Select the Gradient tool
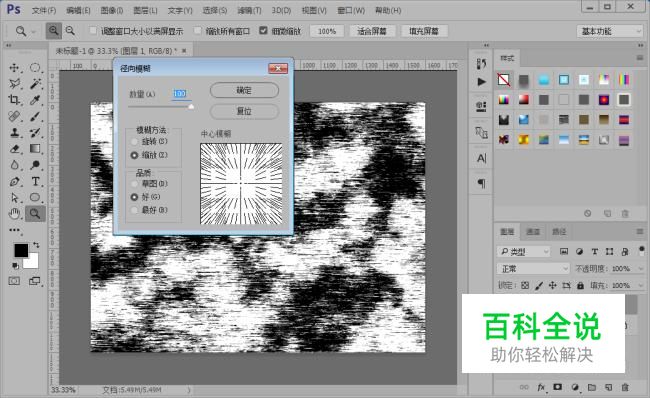Image resolution: width=650 pixels, height=398 pixels. [35, 148]
